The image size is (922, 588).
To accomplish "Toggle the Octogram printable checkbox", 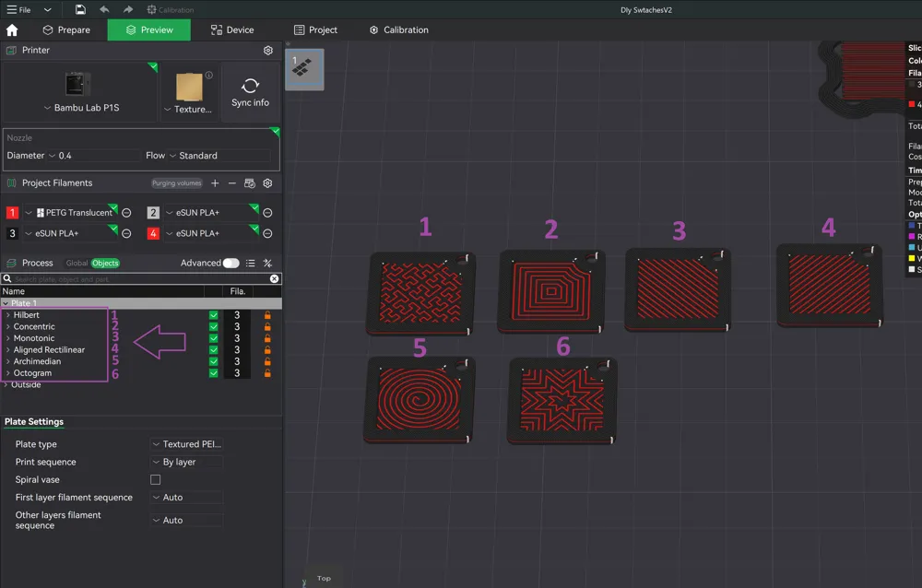I will point(214,373).
